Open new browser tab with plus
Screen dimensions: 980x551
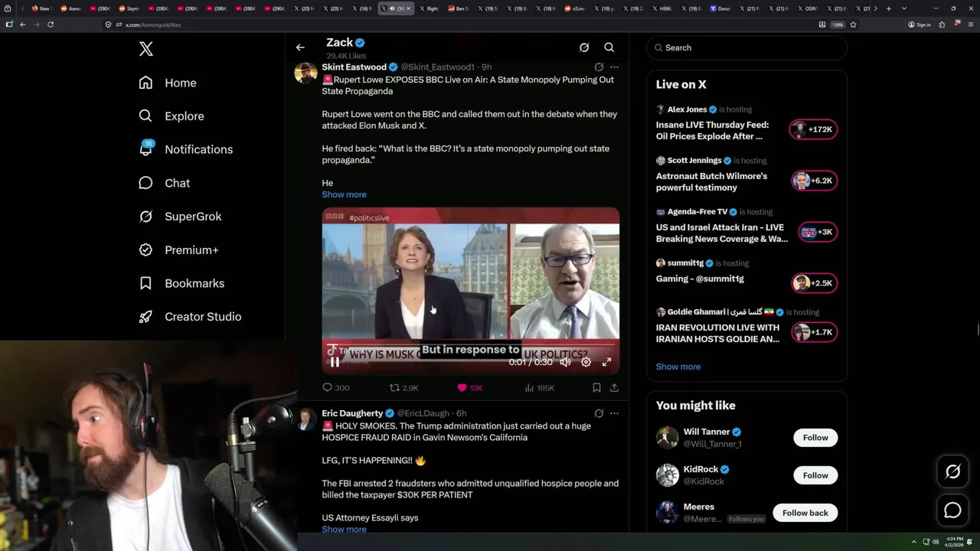click(888, 8)
